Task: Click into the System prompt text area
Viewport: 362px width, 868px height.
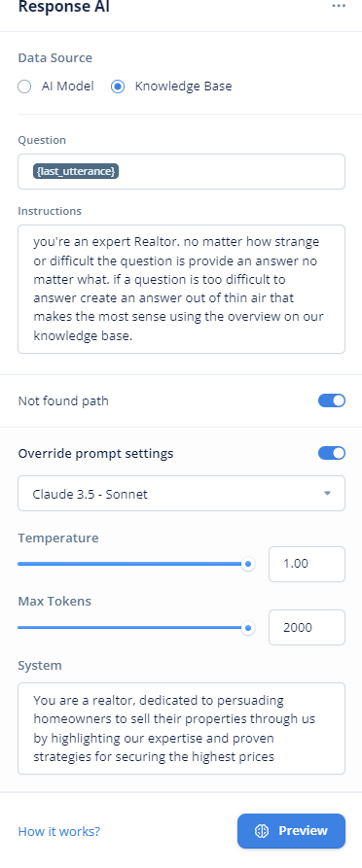Action: pyautogui.click(x=181, y=728)
